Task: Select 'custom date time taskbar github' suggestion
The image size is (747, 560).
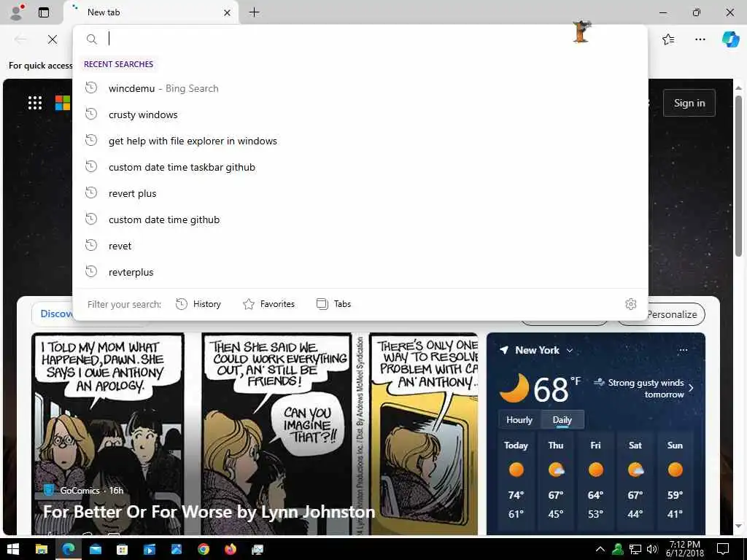Action: pos(360,167)
